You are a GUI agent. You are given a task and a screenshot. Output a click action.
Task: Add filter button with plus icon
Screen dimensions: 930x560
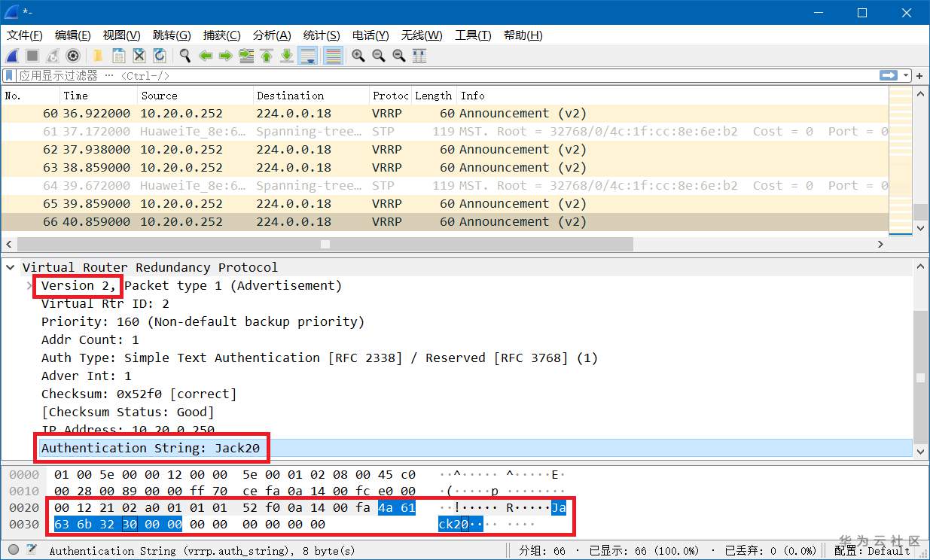tap(920, 75)
